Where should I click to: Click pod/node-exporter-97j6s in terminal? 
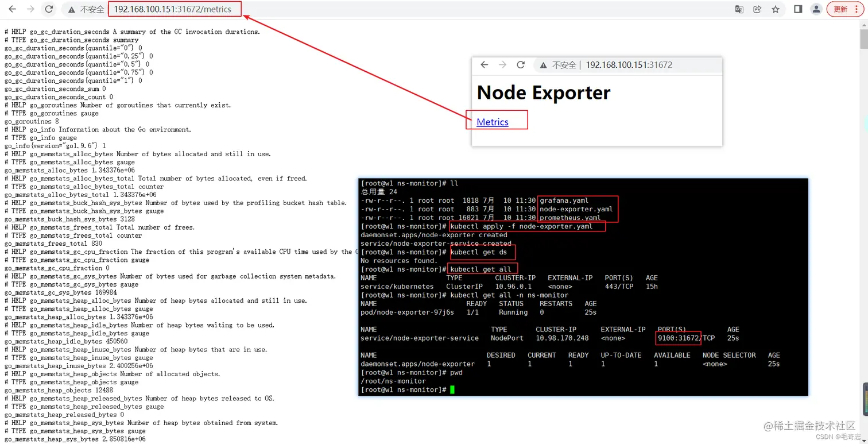click(407, 312)
